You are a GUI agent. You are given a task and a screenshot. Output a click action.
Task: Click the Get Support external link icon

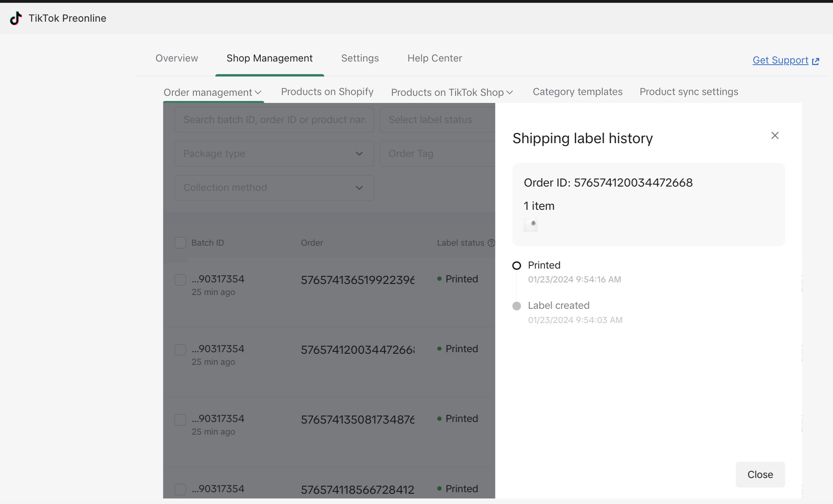816,61
